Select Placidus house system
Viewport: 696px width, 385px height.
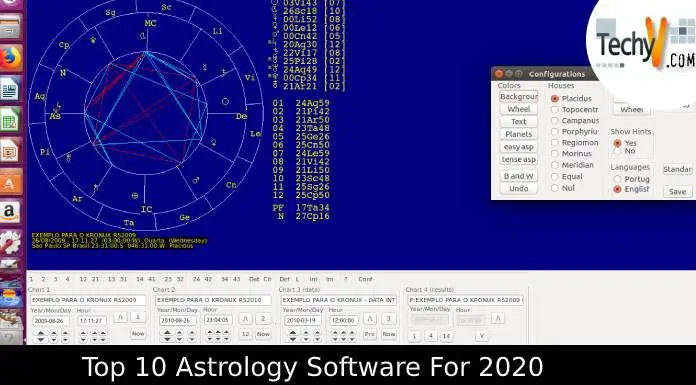(x=554, y=98)
